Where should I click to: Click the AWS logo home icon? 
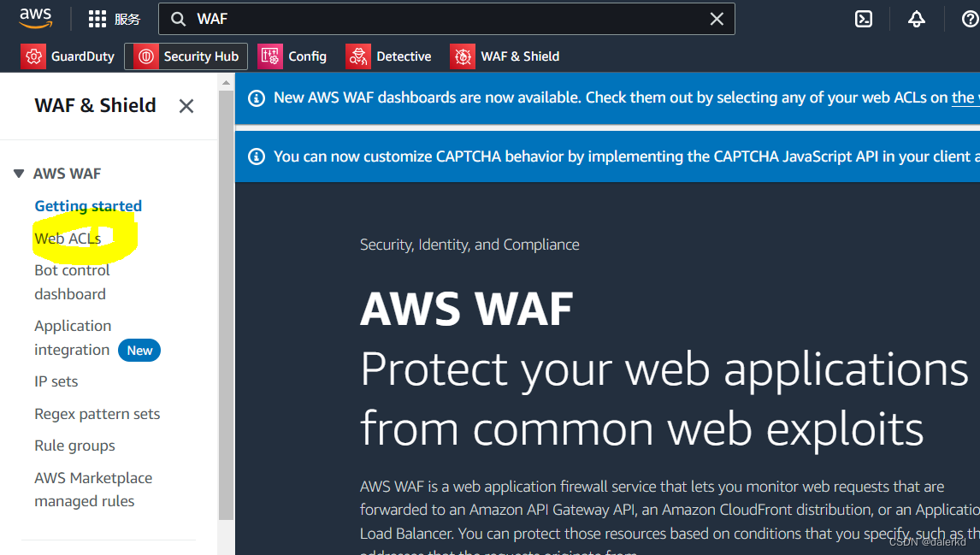tap(36, 19)
